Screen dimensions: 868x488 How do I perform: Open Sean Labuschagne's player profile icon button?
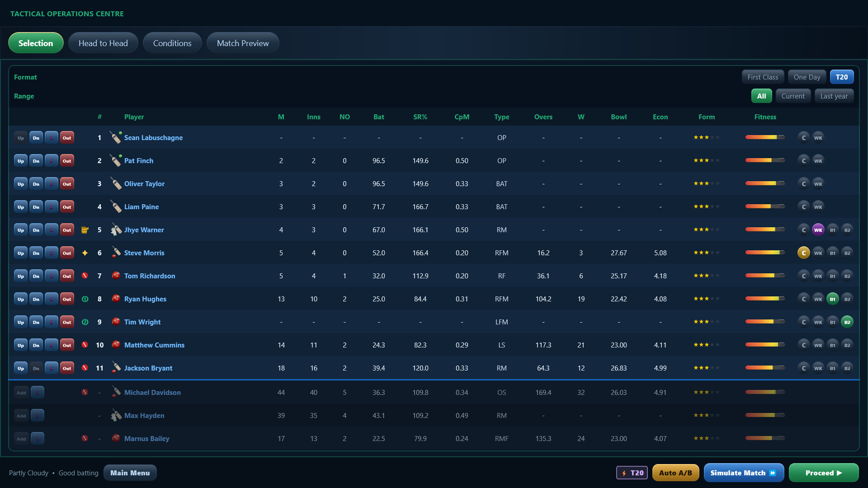tap(51, 138)
